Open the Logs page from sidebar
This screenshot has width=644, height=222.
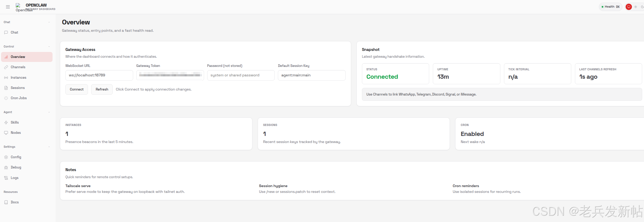tap(27, 178)
